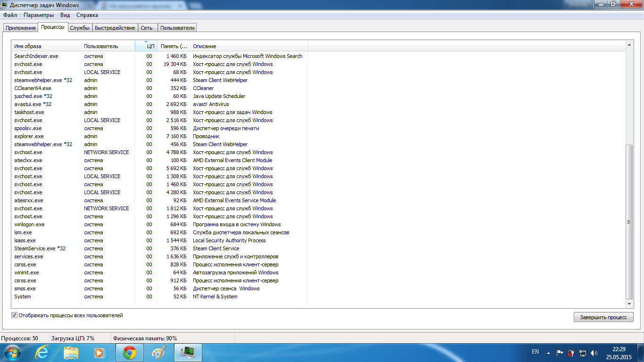Screen dimensions: 644x362
Task: Click the Завершить процесс button
Action: (603, 317)
